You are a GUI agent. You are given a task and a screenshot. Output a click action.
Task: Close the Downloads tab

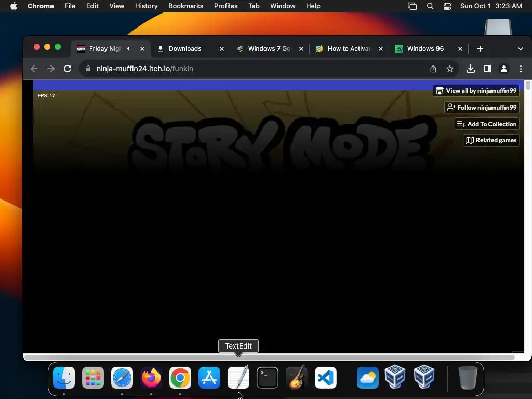coord(222,49)
